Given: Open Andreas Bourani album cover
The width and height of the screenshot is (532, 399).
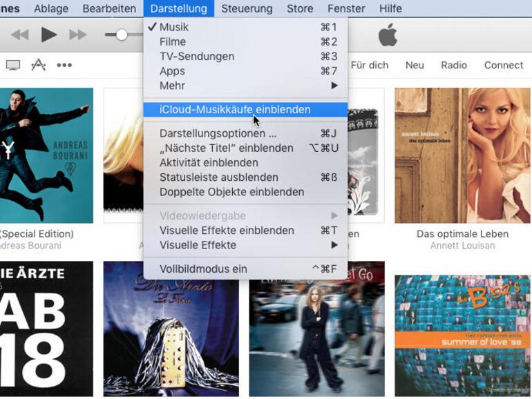Looking at the screenshot, I should pyautogui.click(x=46, y=155).
